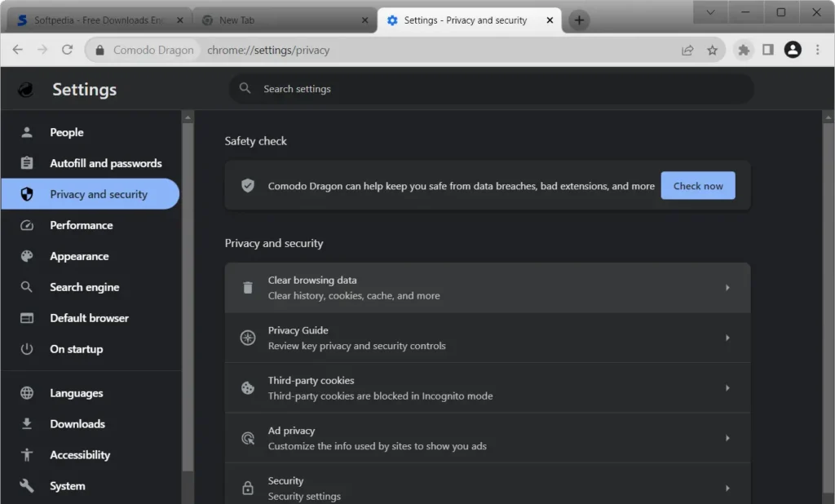Viewport: 835px width, 504px height.
Task: Open the Third-party cookies section
Action: pyautogui.click(x=488, y=387)
